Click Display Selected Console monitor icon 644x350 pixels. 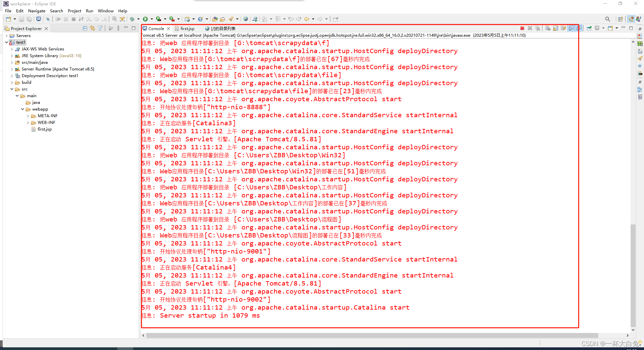click(x=597, y=28)
